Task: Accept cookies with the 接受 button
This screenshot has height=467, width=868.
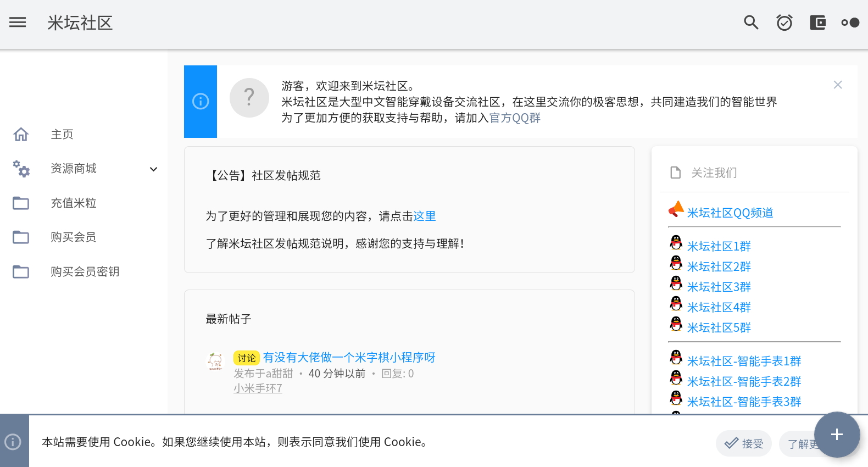Action: (x=744, y=443)
